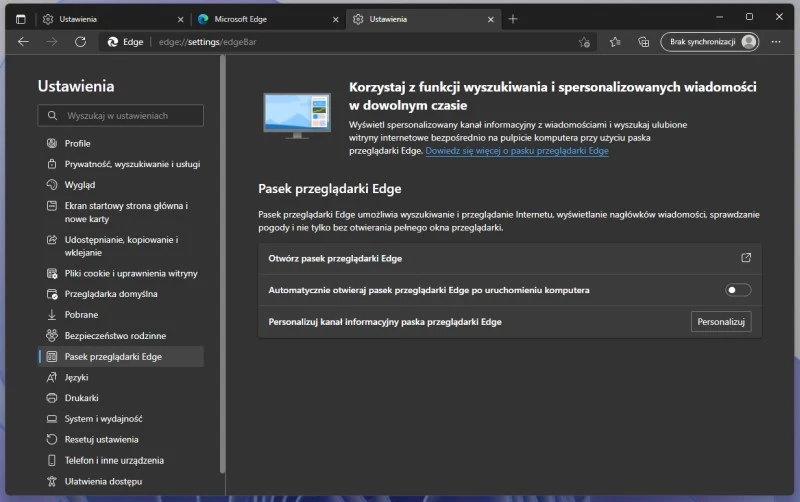Open the Favorites list icon

[615, 42]
